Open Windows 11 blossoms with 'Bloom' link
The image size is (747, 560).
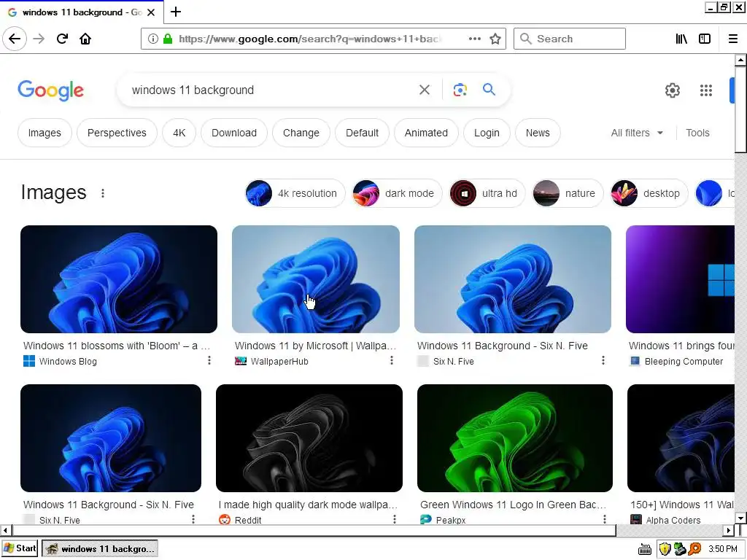pos(116,346)
